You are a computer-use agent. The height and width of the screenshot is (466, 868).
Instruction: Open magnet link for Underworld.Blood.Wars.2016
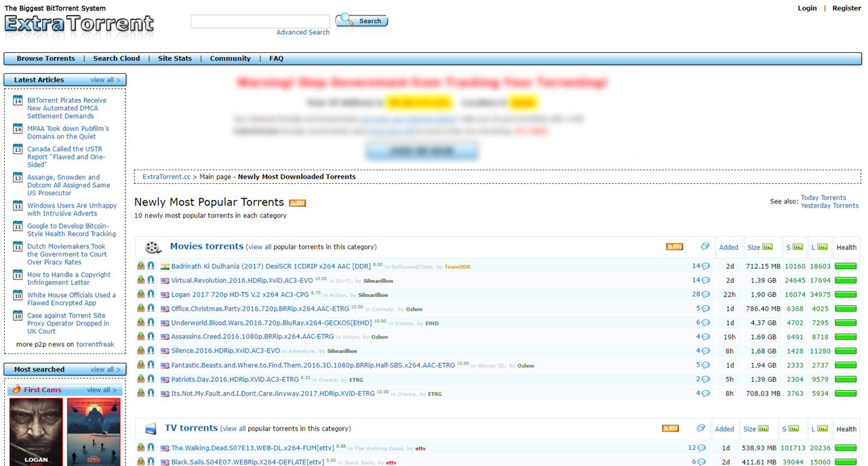151,323
